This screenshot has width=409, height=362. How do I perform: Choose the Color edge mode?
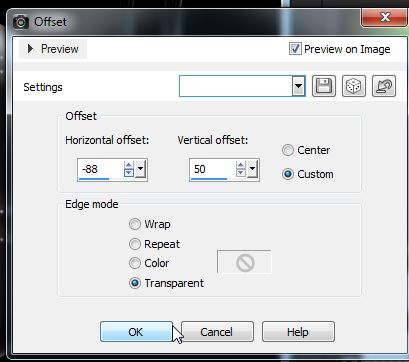(135, 263)
